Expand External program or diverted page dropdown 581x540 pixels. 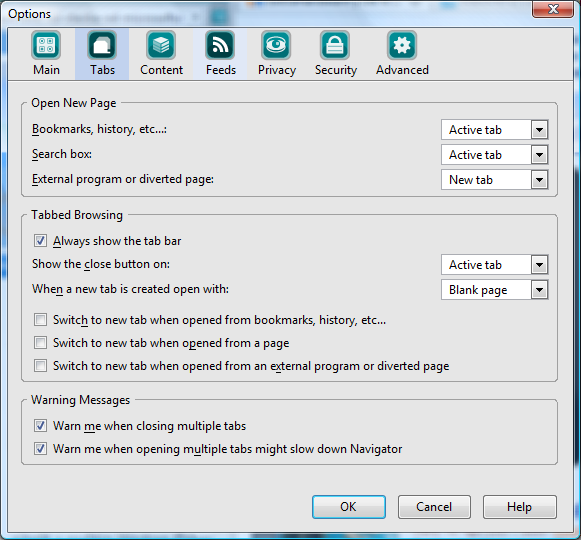click(x=495, y=180)
